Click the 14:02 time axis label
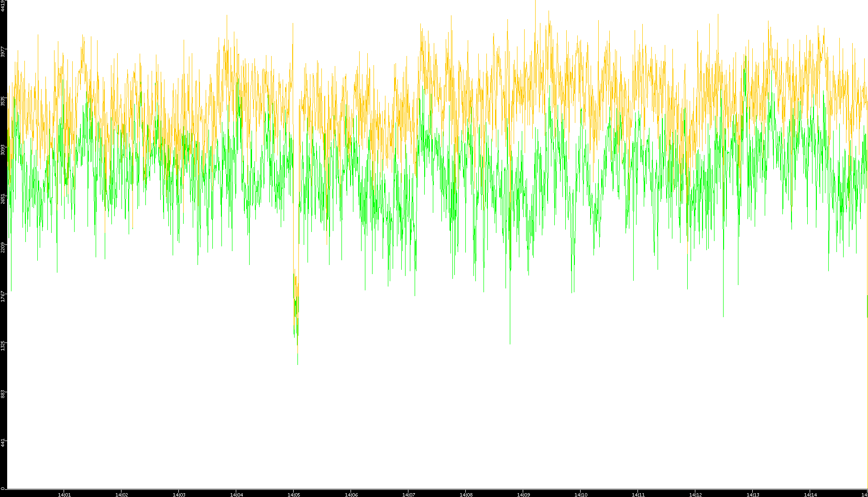Viewport: 868px width, 497px height. click(x=121, y=494)
